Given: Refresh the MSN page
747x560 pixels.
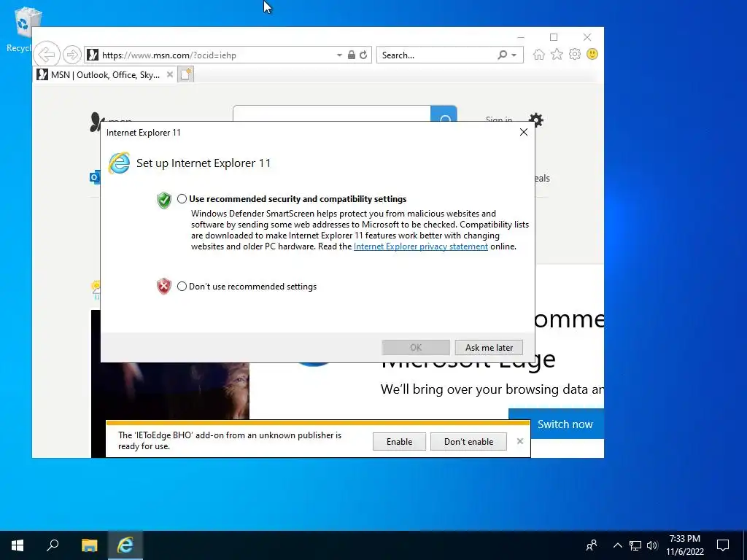Looking at the screenshot, I should point(363,55).
